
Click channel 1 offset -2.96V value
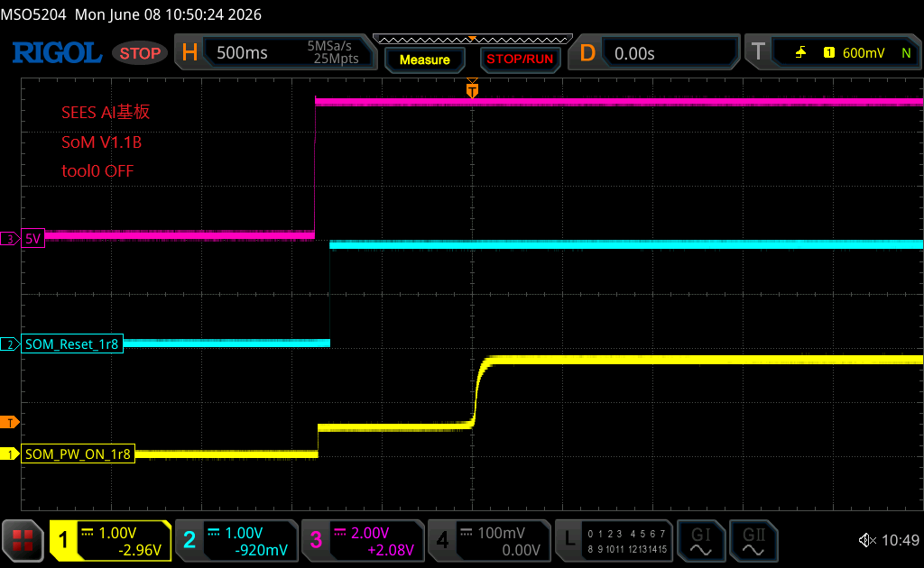coord(140,550)
